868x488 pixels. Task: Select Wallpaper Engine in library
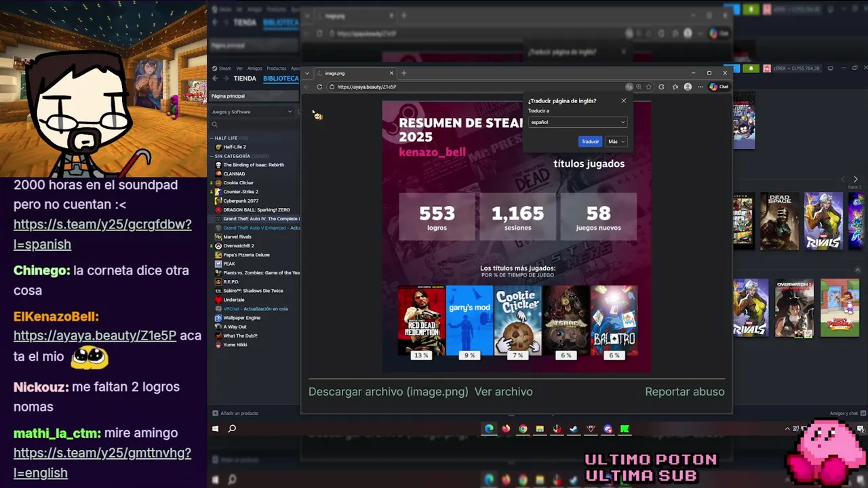point(241,318)
